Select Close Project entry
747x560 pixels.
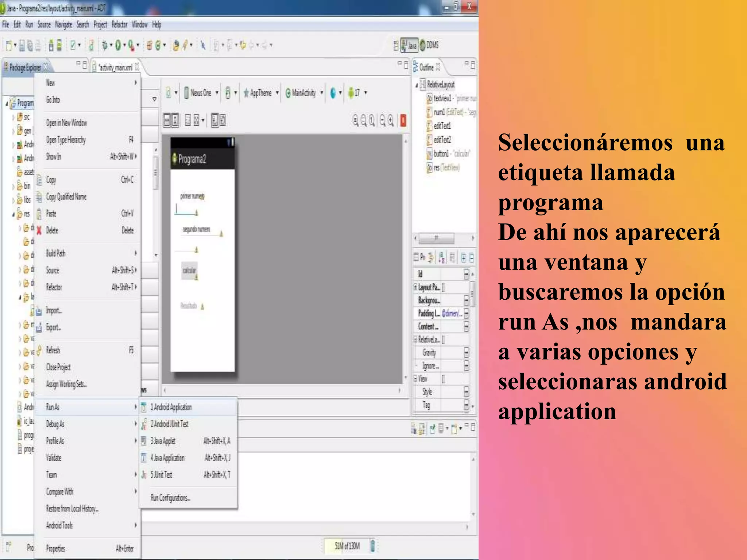[58, 367]
